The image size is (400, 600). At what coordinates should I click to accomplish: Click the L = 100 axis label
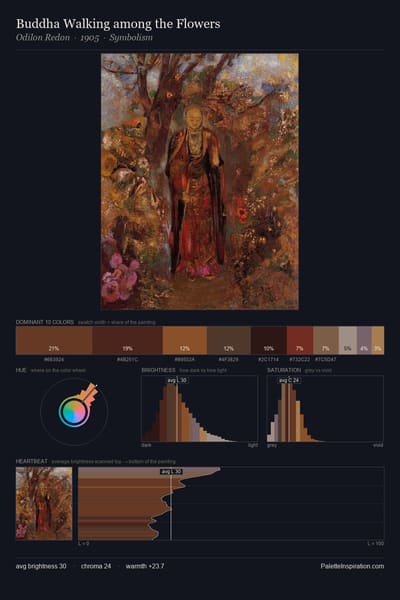click(376, 543)
